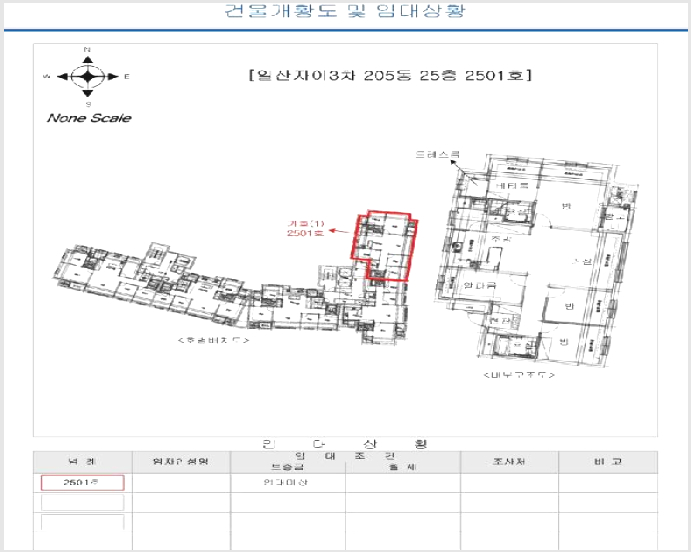This screenshot has width=691, height=552.
Task: Click the '현관' entrance label in the plan
Action: pyautogui.click(x=500, y=320)
